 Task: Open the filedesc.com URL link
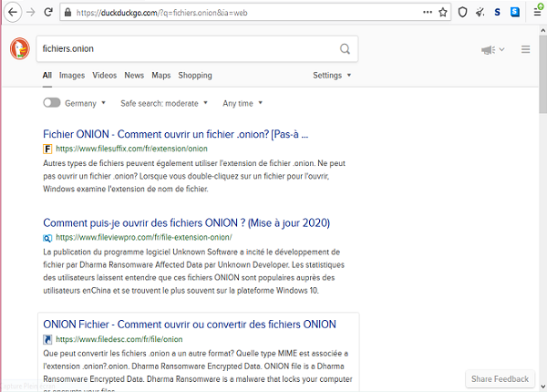click(x=119, y=339)
